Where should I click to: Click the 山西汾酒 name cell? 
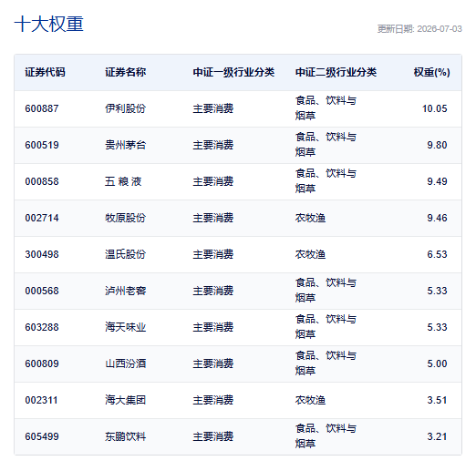(126, 363)
